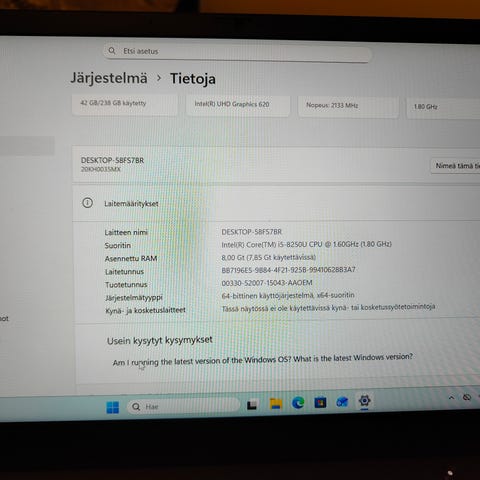Click the info icon next to Laitemääritykset
Image resolution: width=480 pixels, height=480 pixels.
pyautogui.click(x=87, y=203)
